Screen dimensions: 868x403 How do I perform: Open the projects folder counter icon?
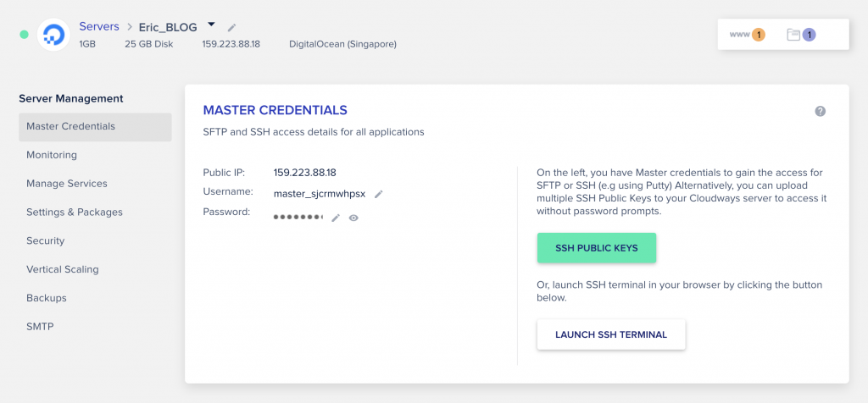tap(802, 35)
